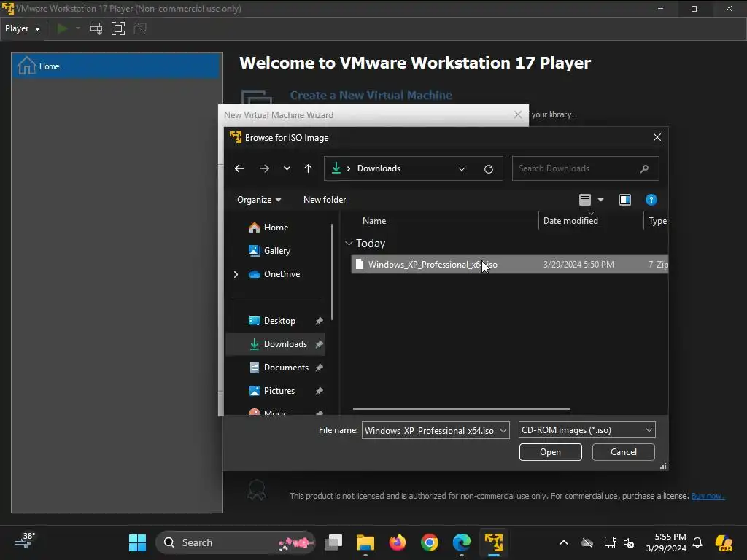Image resolution: width=747 pixels, height=560 pixels.
Task: Click the navigation pane vertical scrollbar
Action: pos(332,273)
